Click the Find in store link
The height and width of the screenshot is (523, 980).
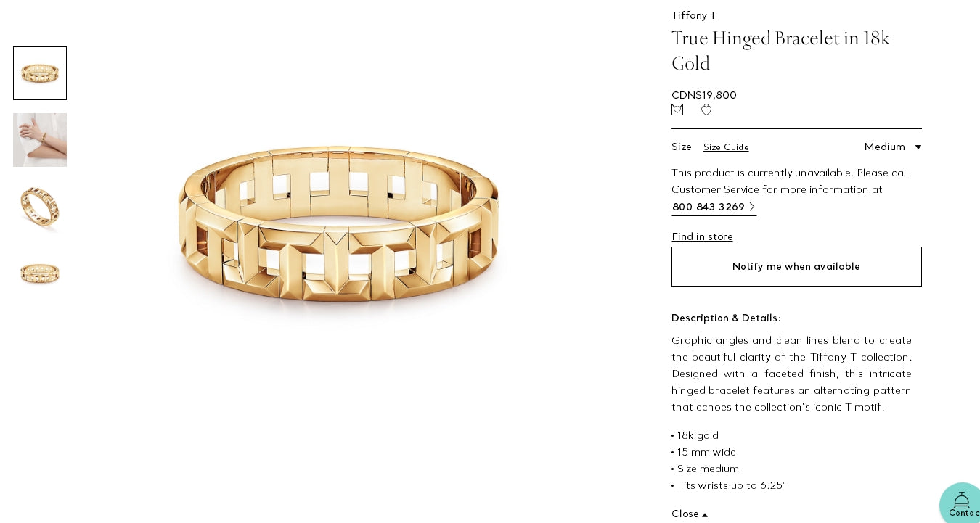point(702,236)
